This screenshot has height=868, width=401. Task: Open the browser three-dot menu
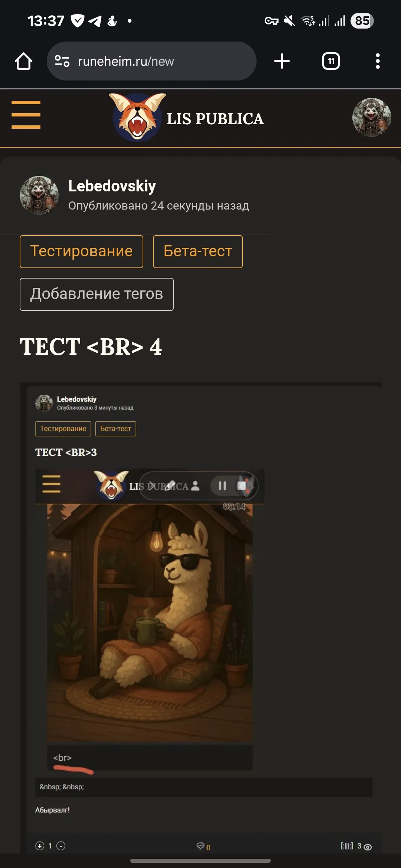click(x=378, y=61)
